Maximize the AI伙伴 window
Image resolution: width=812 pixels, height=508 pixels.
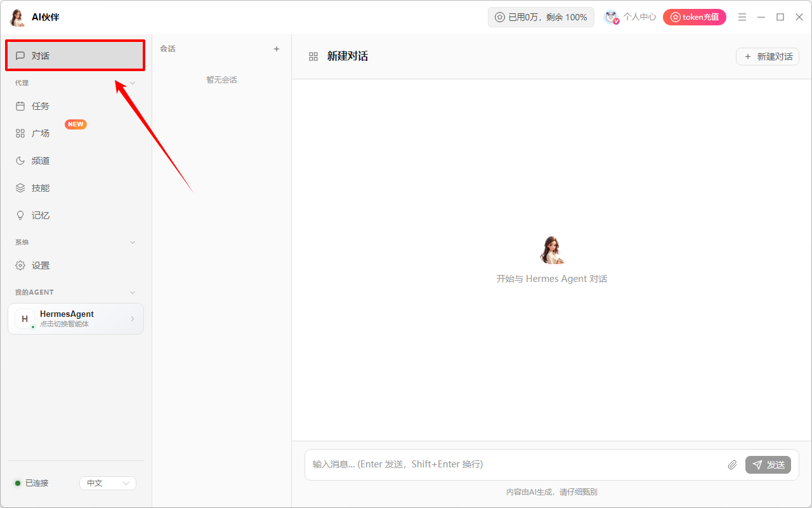[780, 17]
